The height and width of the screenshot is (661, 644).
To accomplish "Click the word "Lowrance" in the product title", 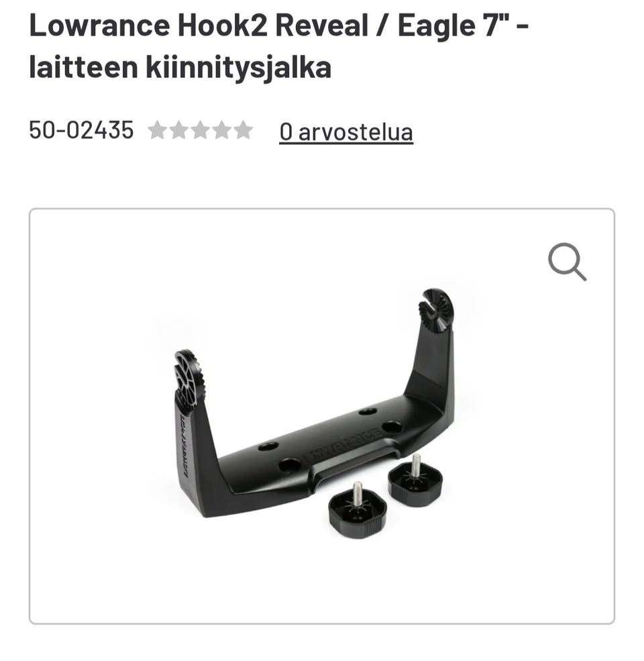I will click(x=99, y=26).
